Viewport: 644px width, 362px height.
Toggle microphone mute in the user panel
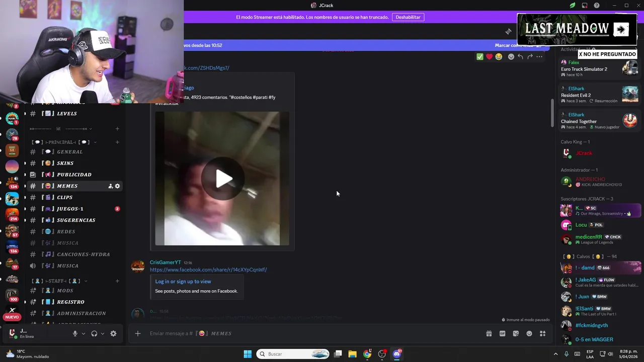pyautogui.click(x=75, y=333)
